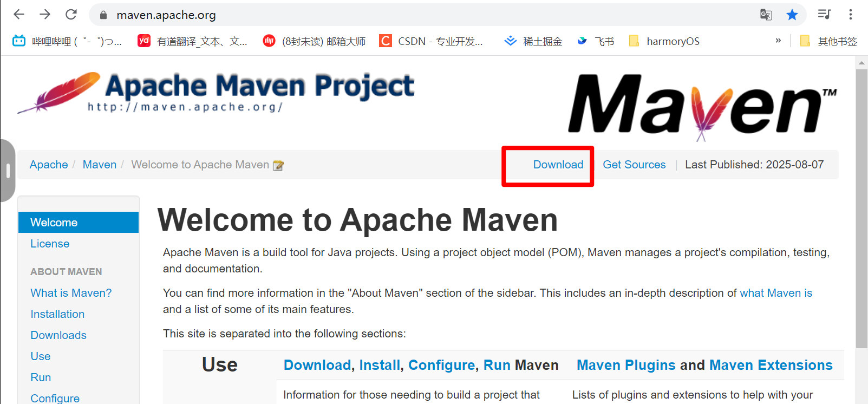Open the mail master bookmark
Screen dimensions: 868x404
314,41
